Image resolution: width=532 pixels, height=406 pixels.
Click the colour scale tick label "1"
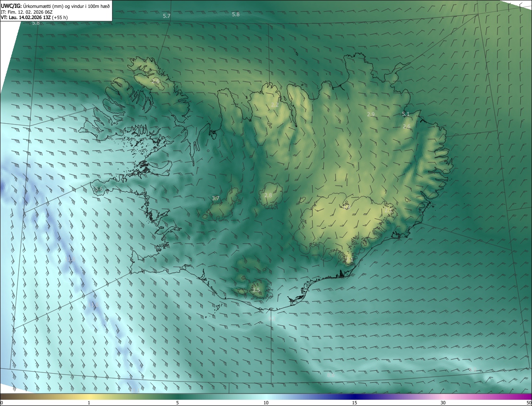[89, 403]
